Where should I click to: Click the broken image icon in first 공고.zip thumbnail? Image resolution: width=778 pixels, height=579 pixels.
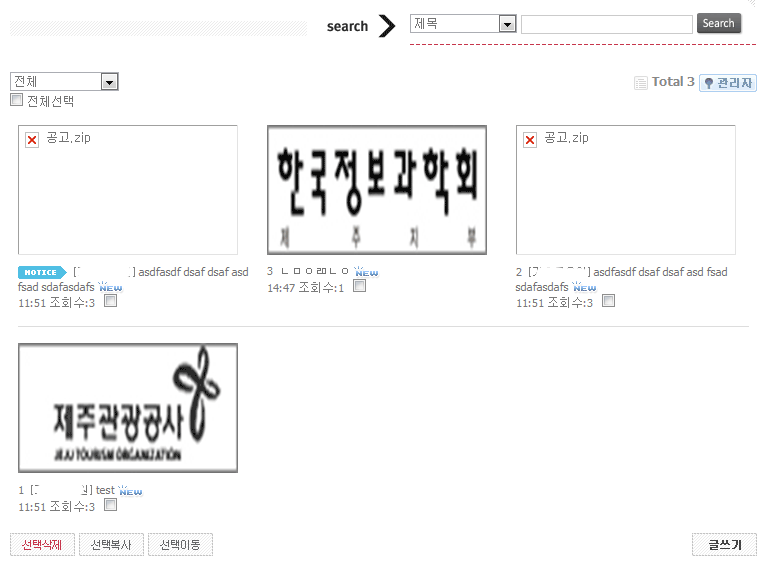[32, 140]
